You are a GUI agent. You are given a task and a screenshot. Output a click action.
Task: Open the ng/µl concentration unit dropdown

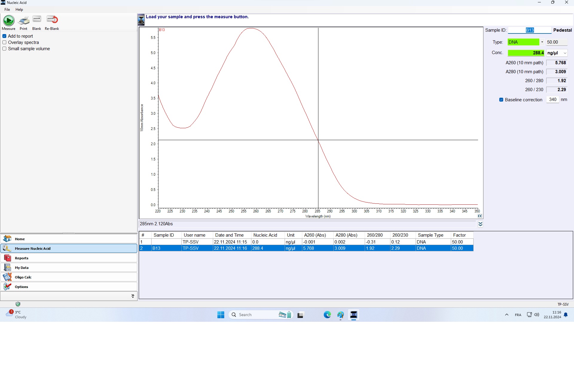[x=565, y=53]
